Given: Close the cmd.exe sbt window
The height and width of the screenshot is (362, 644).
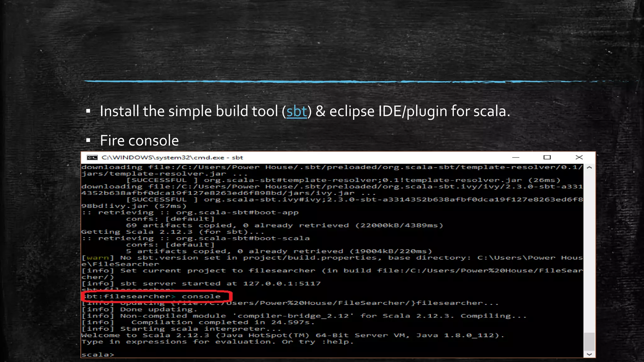Looking at the screenshot, I should [x=579, y=157].
